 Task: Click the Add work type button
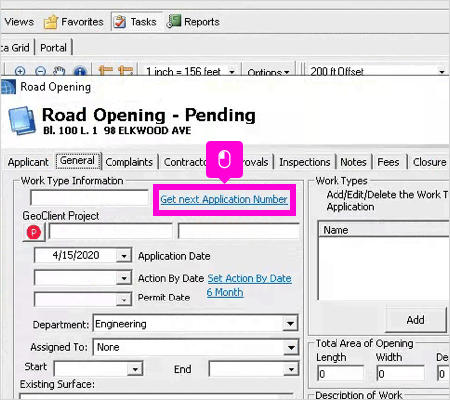pyautogui.click(x=415, y=320)
